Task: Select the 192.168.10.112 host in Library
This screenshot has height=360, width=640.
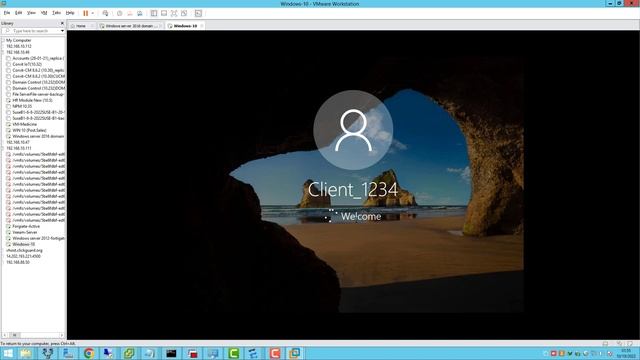Action: pos(19,47)
